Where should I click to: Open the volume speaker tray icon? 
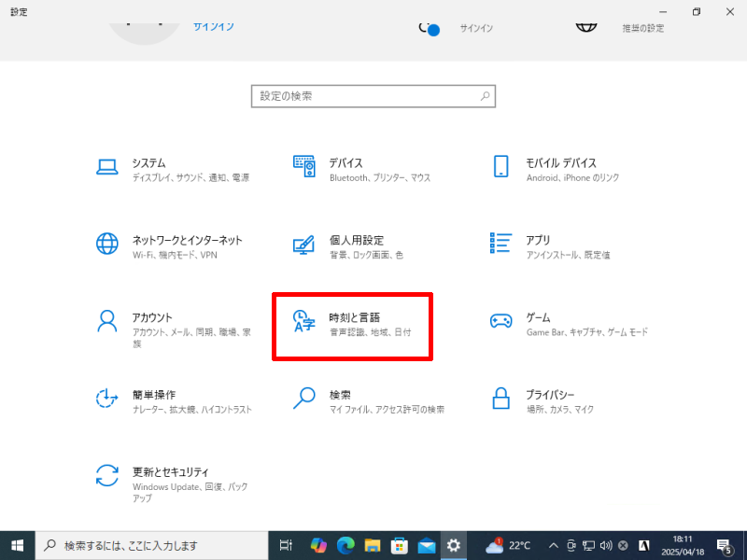[x=606, y=546]
